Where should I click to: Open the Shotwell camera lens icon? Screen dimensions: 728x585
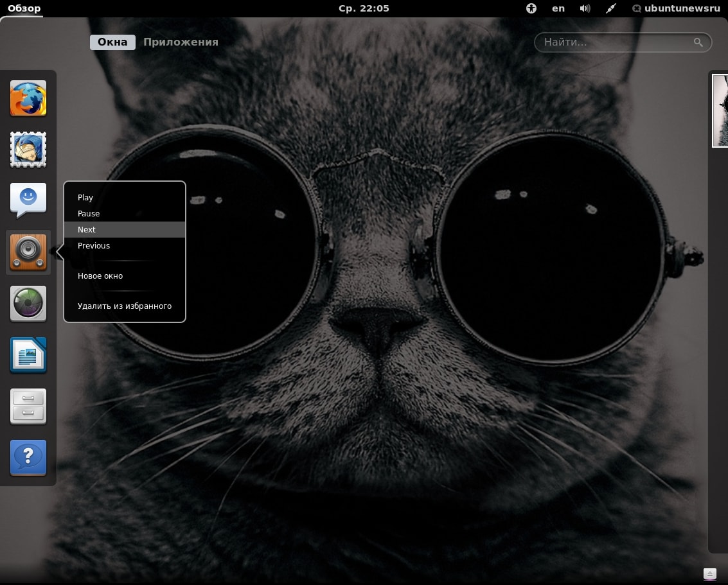coord(28,304)
